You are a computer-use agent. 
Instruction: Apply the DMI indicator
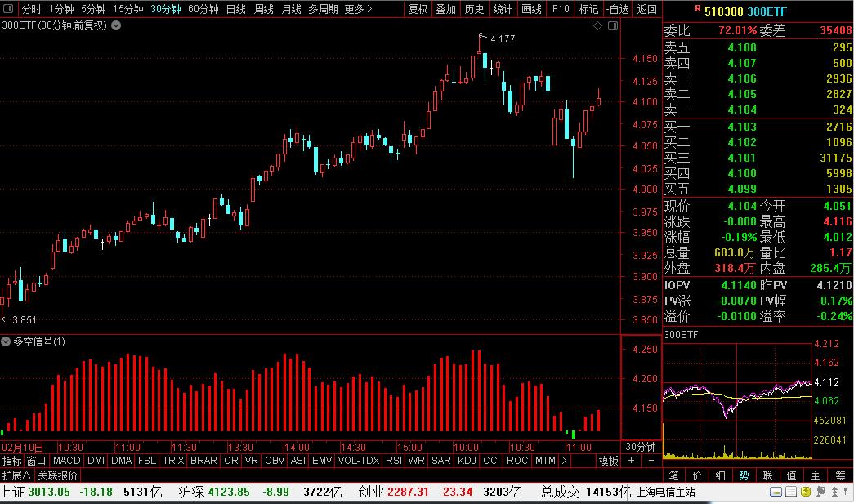point(96,461)
